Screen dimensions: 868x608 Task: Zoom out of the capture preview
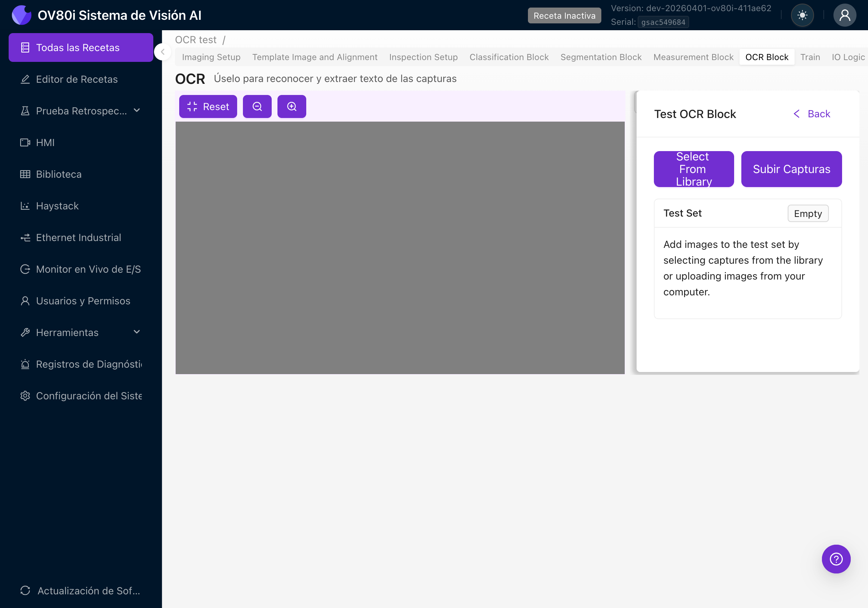tap(257, 106)
